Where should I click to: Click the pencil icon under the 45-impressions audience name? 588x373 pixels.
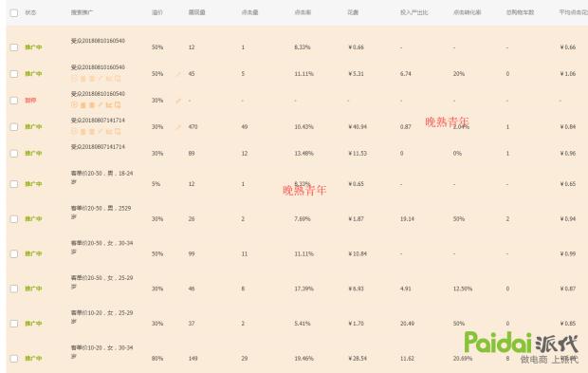click(101, 79)
